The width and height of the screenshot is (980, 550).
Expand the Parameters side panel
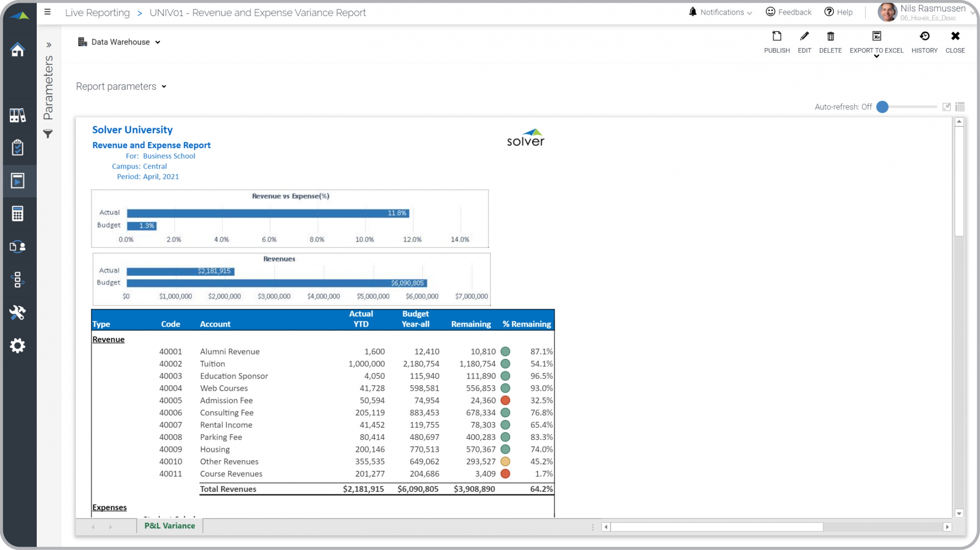49,45
